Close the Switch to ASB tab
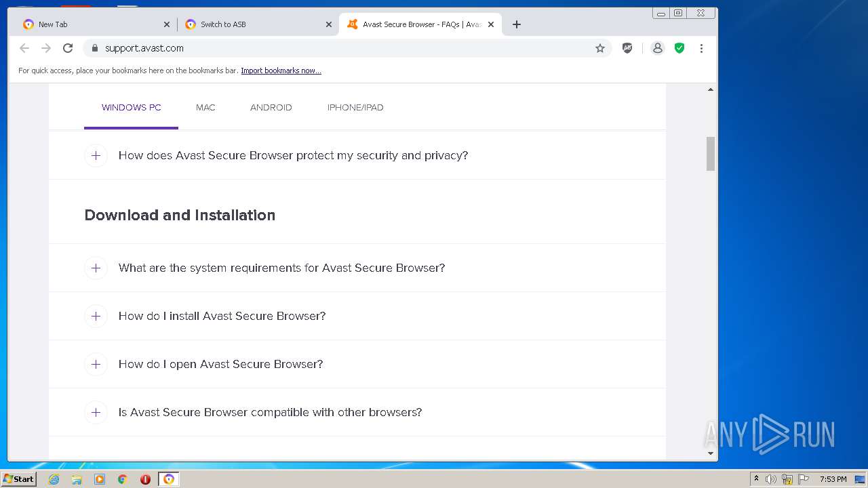 pos(329,24)
